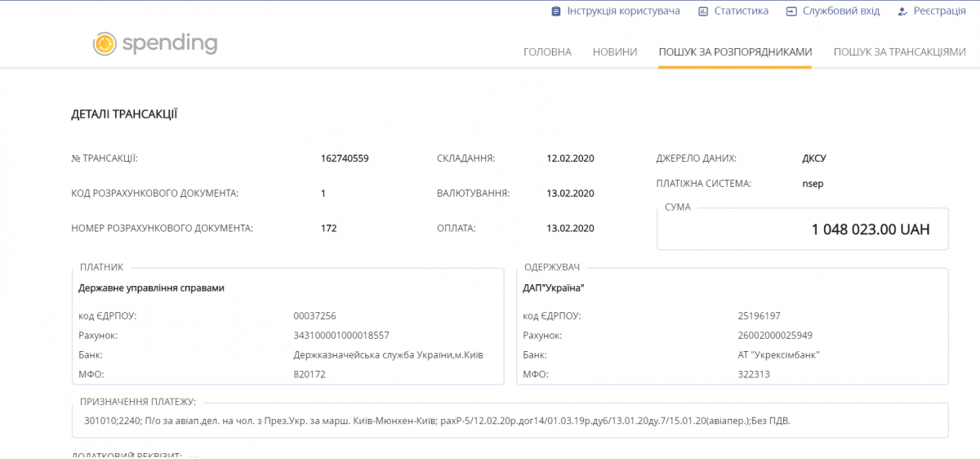This screenshot has width=980, height=459.
Task: Click the registration person icon
Action: click(902, 11)
